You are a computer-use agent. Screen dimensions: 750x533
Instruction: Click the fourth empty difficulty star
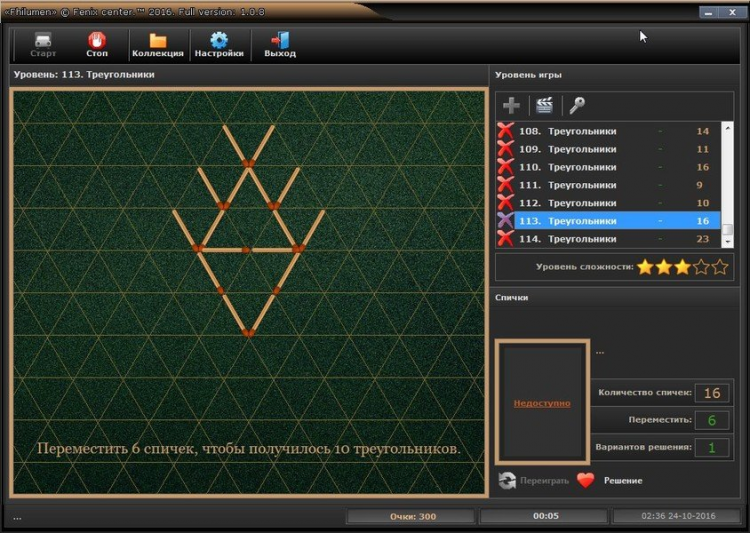point(701,267)
